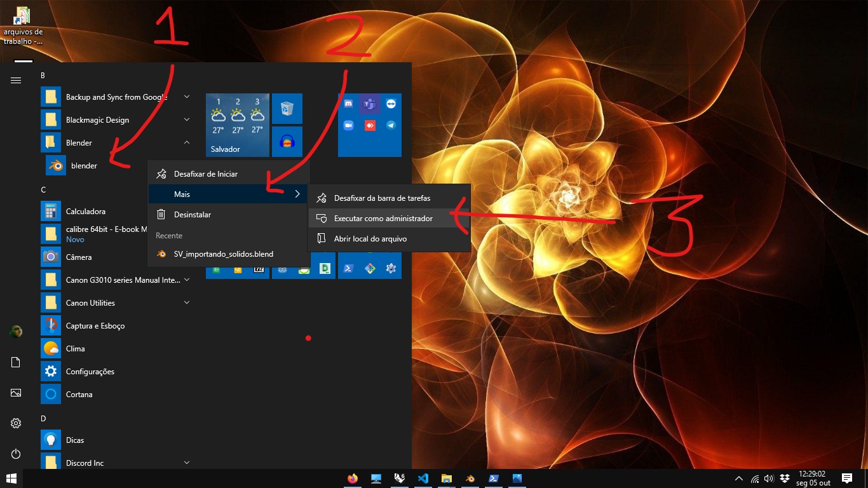Open recent file SV_importando_solidos.blend
Image resolution: width=868 pixels, height=488 pixels.
click(223, 254)
